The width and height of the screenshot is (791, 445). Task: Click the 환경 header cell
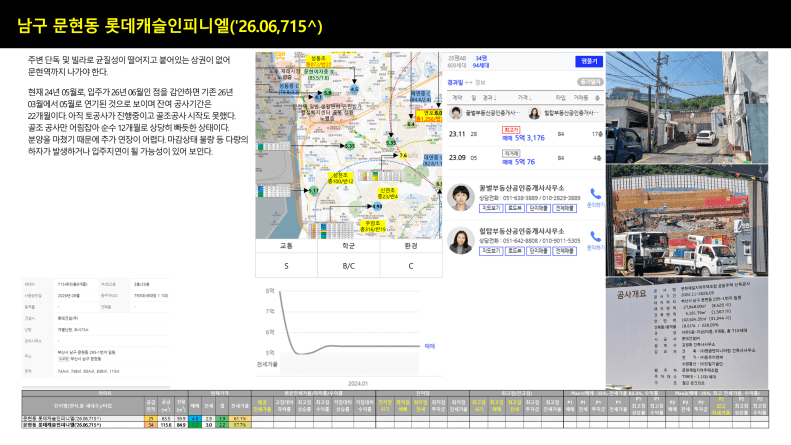[411, 246]
